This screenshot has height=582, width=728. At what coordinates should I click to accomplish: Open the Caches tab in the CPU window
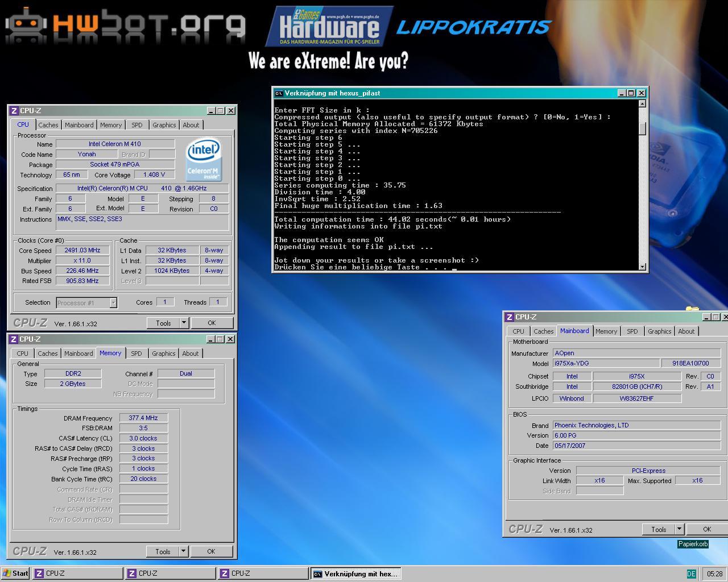tap(48, 125)
